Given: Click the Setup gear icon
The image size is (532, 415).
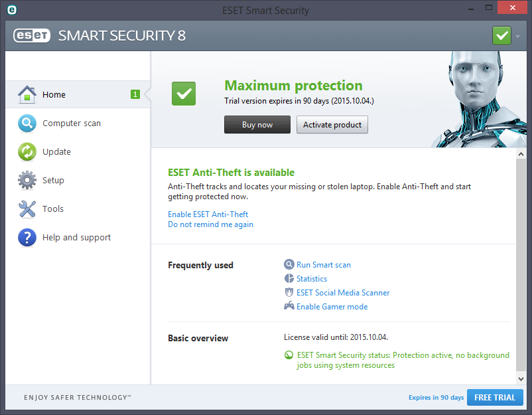Looking at the screenshot, I should click(27, 181).
